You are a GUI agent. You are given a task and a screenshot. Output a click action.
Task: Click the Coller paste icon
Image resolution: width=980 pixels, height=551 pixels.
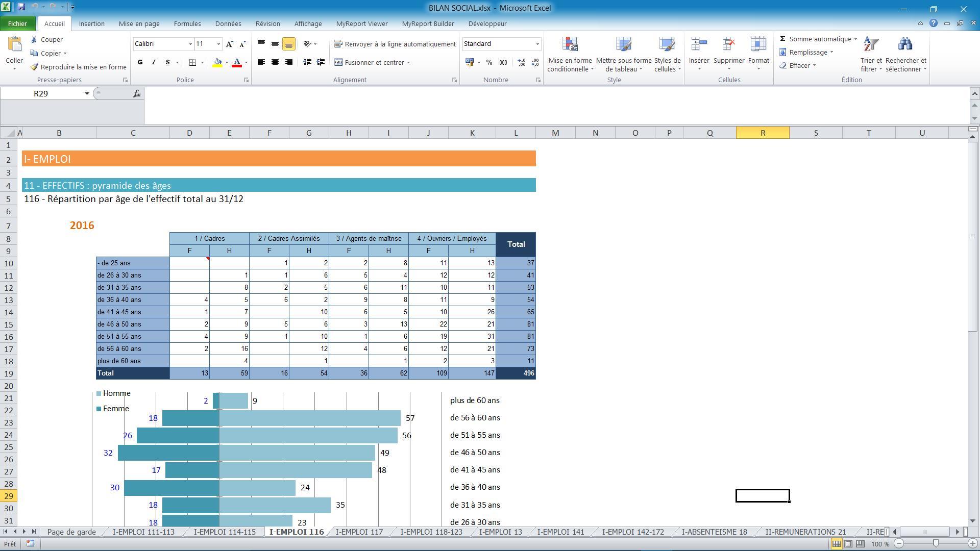[14, 45]
